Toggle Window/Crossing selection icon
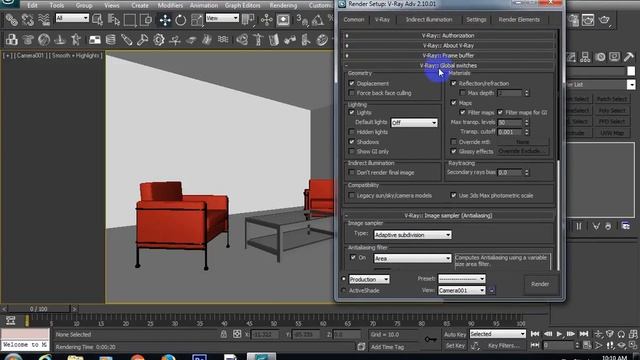The height and width of the screenshot is (360, 640). [146, 20]
